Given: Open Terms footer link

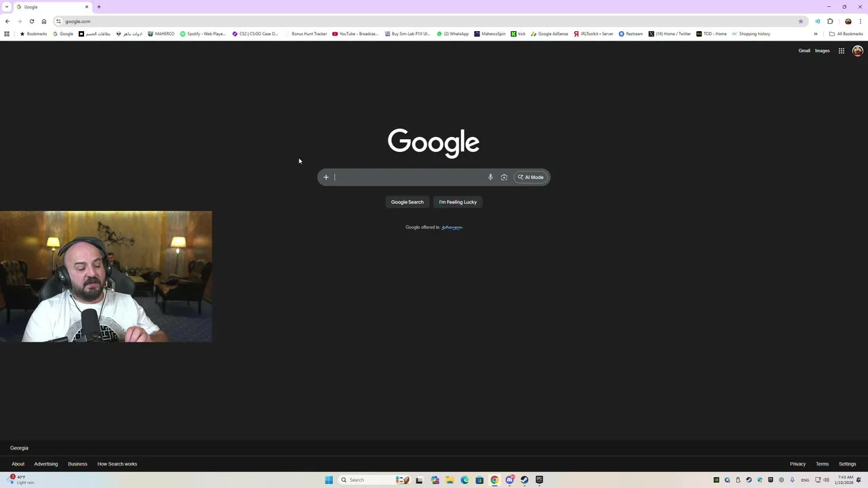Looking at the screenshot, I should coord(823,464).
